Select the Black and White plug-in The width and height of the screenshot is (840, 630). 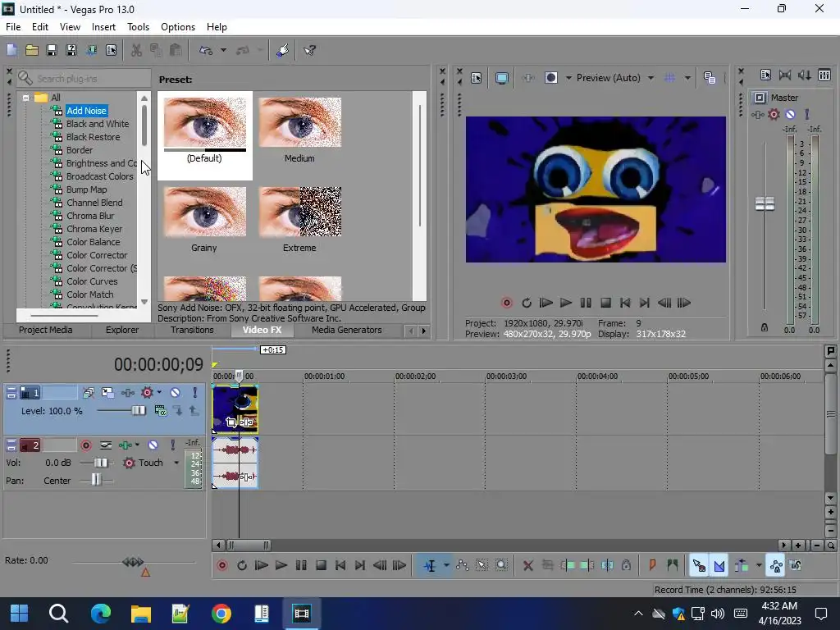[x=98, y=124]
